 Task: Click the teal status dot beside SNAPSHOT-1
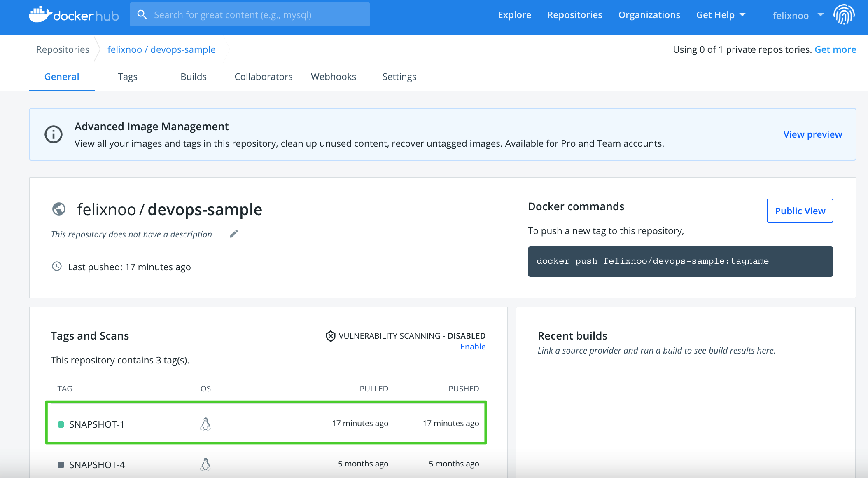click(61, 424)
